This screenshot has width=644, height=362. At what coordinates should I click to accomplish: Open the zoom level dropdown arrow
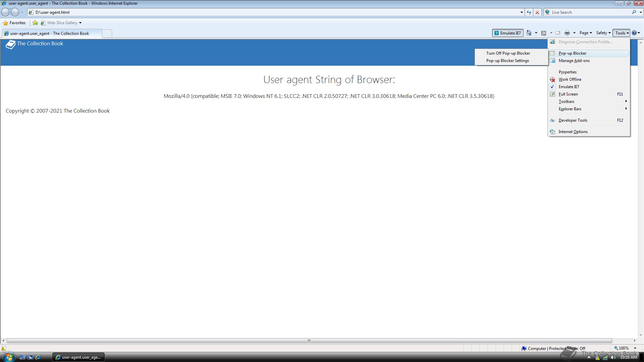(x=635, y=348)
